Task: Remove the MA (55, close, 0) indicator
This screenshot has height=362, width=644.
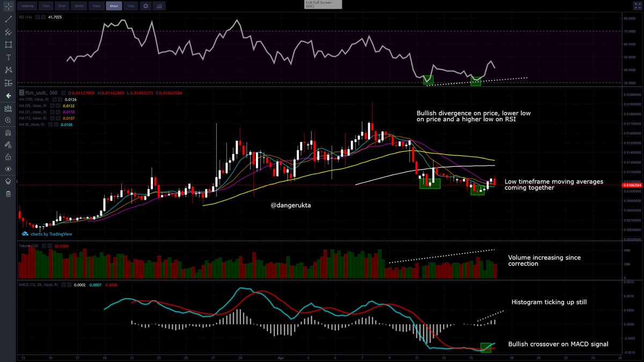Action: (x=58, y=106)
